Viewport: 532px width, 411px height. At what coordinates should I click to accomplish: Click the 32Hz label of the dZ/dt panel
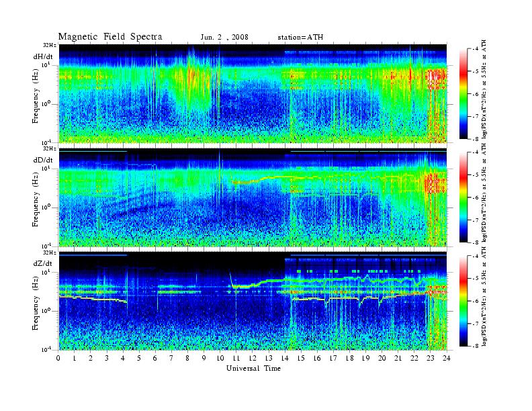(x=50, y=253)
